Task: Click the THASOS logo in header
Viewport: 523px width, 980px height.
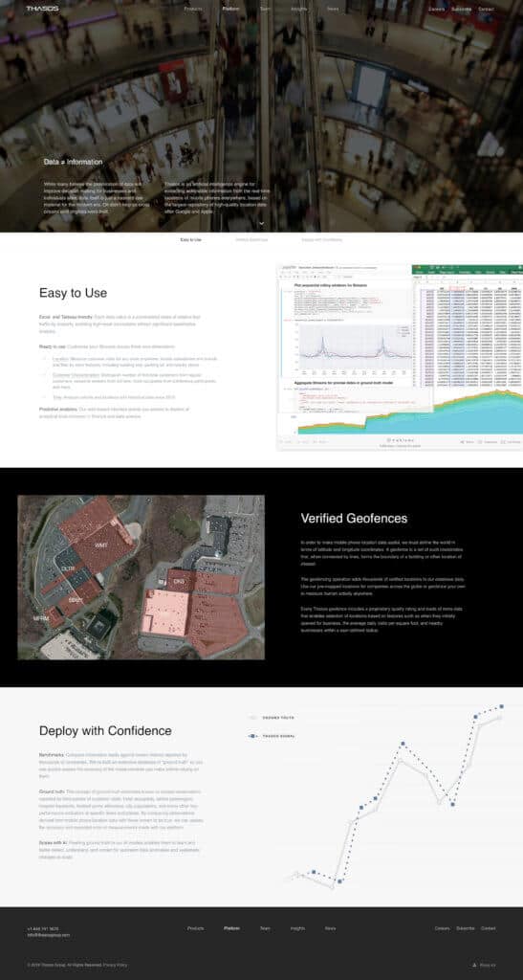Action: (42, 9)
